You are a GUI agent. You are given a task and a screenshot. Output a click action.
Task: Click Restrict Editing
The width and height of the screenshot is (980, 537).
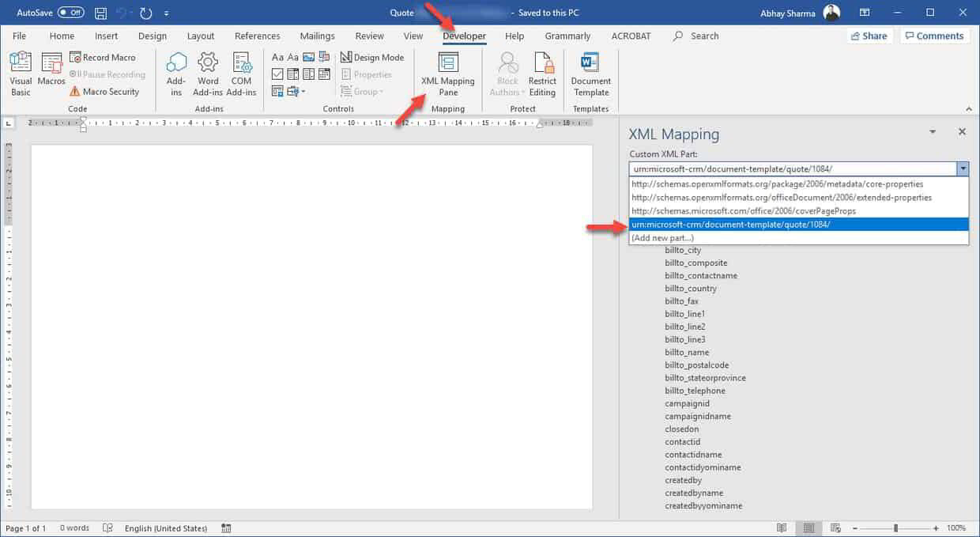point(542,74)
